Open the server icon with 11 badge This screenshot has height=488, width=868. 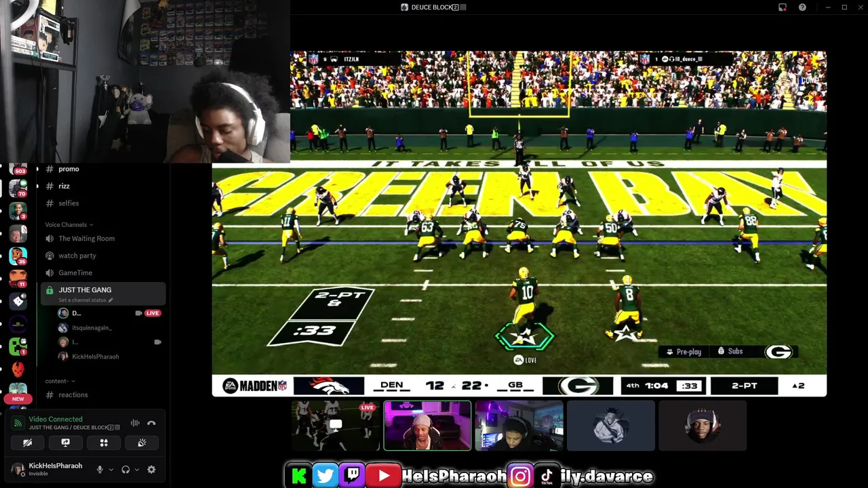pyautogui.click(x=18, y=279)
